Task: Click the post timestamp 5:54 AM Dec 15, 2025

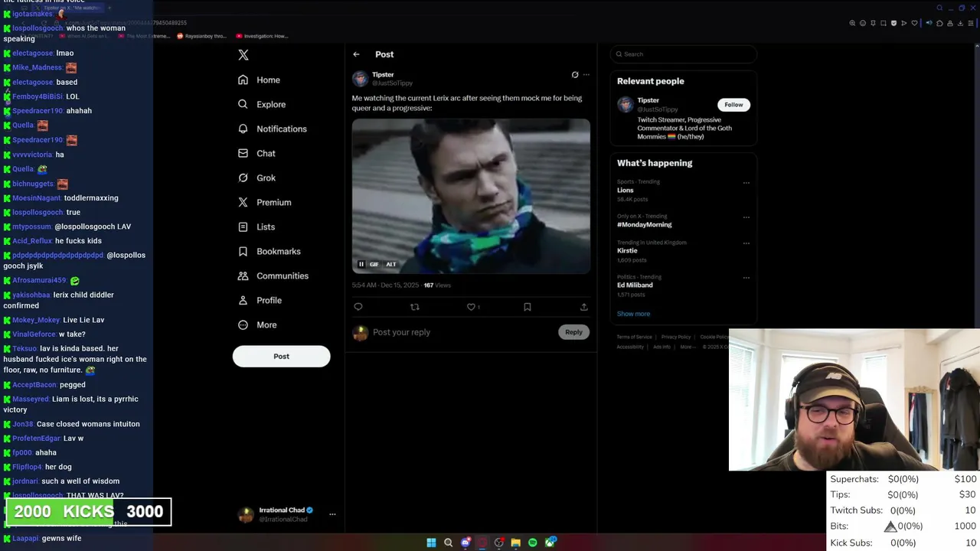Action: click(385, 285)
